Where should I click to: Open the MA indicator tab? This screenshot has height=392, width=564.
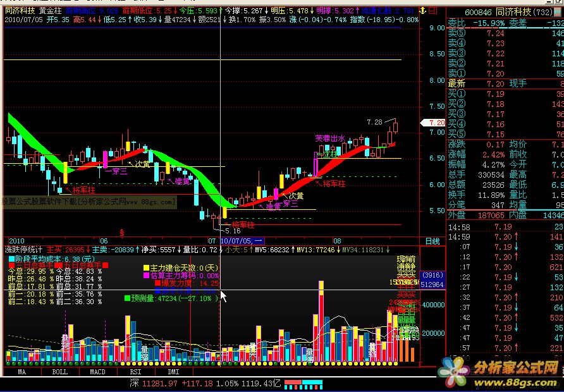tap(22, 372)
